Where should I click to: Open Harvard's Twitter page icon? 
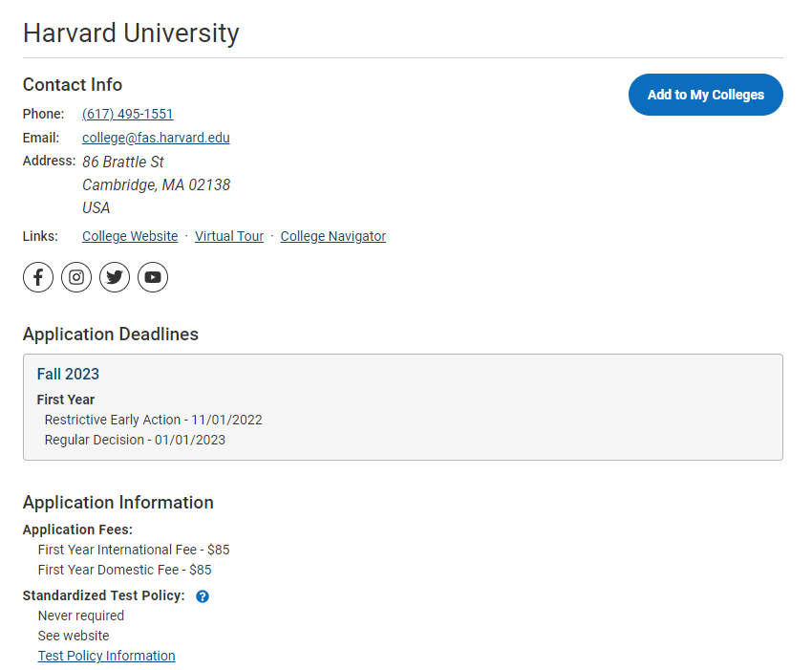[115, 277]
